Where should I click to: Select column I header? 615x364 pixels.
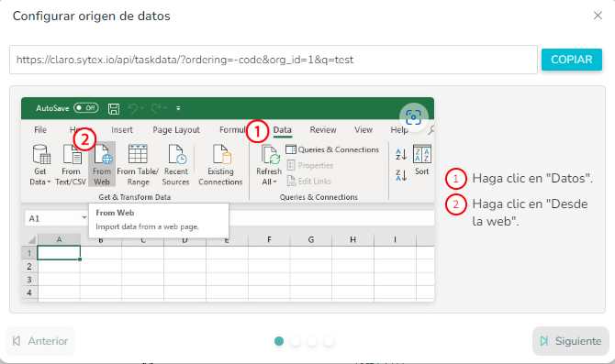pos(395,240)
